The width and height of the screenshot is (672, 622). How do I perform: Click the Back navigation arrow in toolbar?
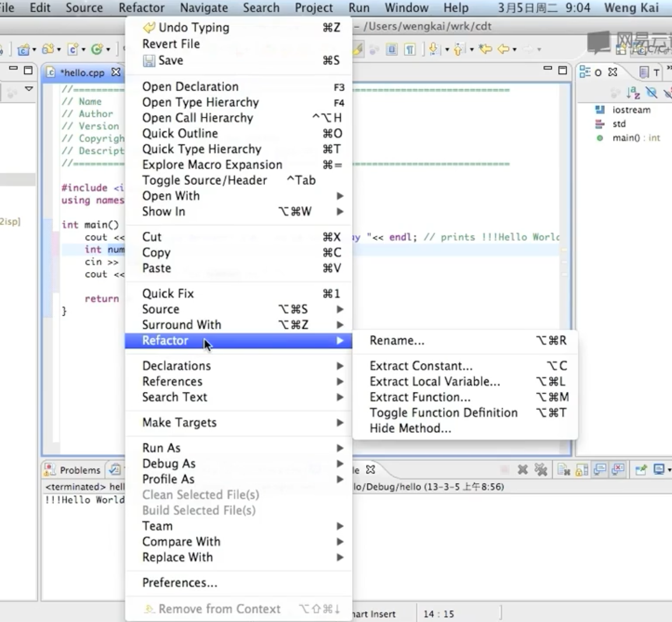pyautogui.click(x=503, y=50)
